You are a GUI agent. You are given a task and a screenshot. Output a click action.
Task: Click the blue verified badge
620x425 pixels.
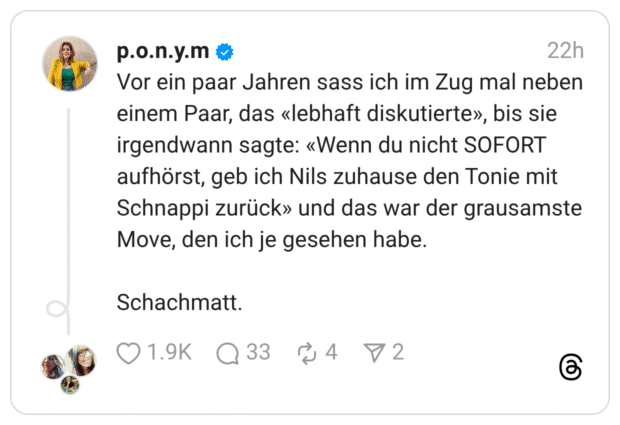coord(227,51)
